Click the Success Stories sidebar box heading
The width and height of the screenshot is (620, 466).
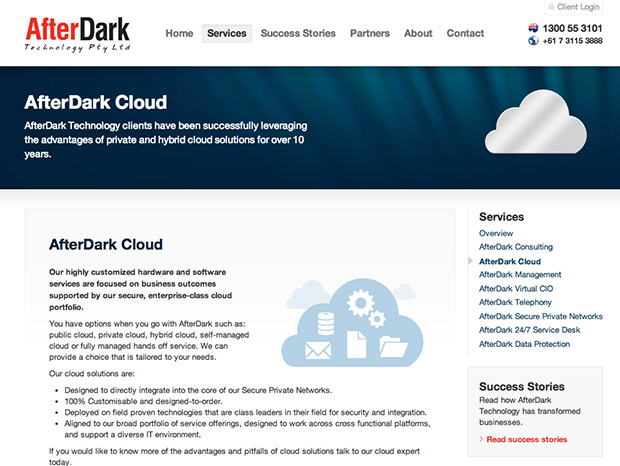click(x=522, y=387)
